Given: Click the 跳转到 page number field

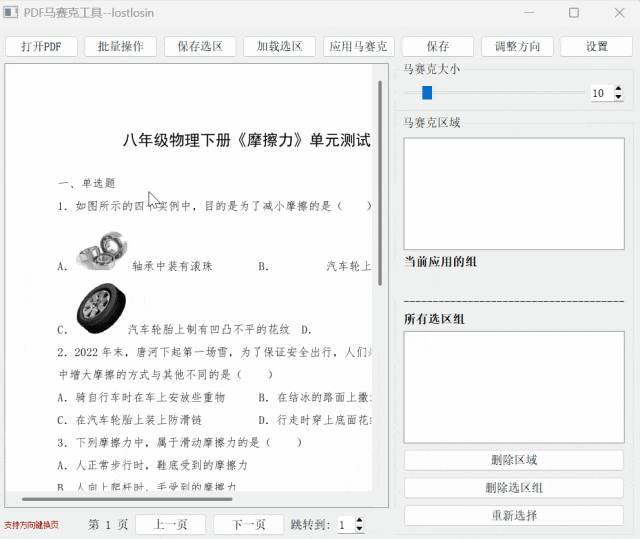Looking at the screenshot, I should [344, 525].
